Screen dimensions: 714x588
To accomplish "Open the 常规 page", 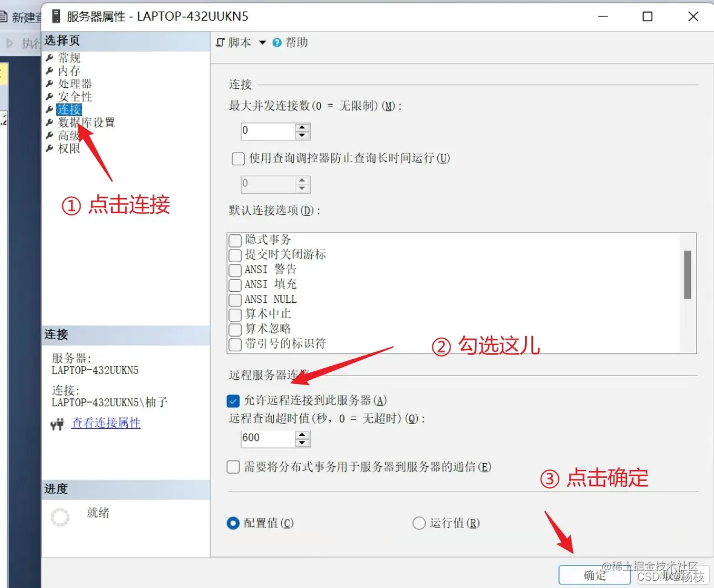I will click(69, 58).
